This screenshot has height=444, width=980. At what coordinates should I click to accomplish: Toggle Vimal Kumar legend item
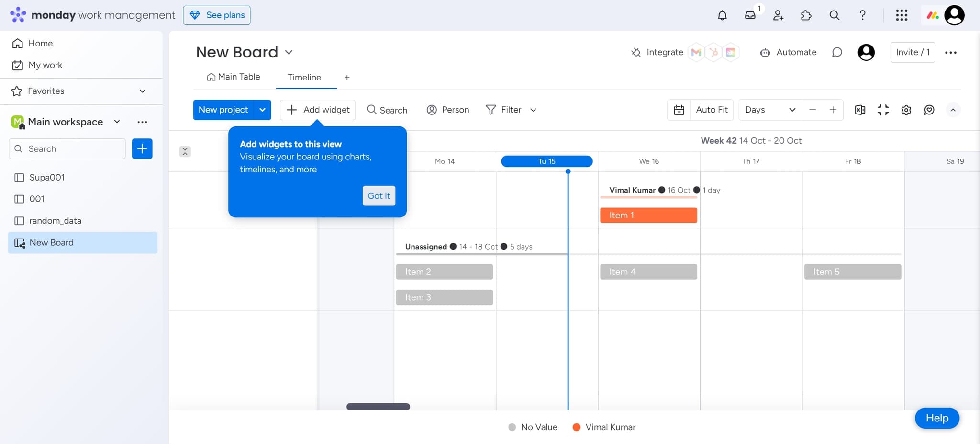[x=604, y=427]
